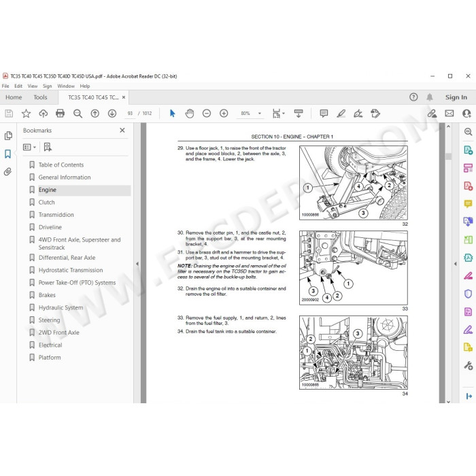476x476 pixels.
Task: Switch to the Tools tab
Action: 40,97
